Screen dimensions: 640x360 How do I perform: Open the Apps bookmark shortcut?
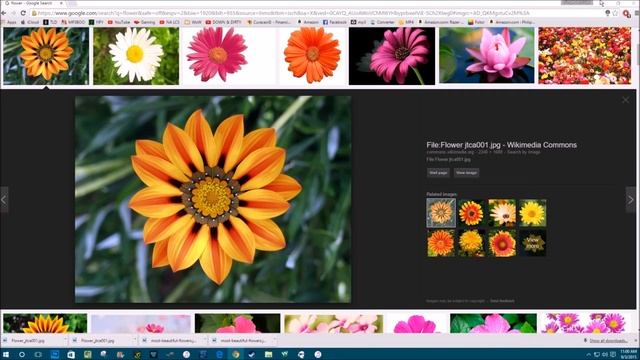[x=9, y=22]
